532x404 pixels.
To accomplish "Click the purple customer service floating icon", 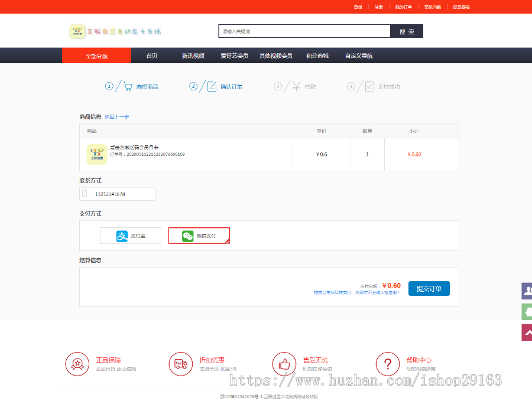I will [527, 291].
